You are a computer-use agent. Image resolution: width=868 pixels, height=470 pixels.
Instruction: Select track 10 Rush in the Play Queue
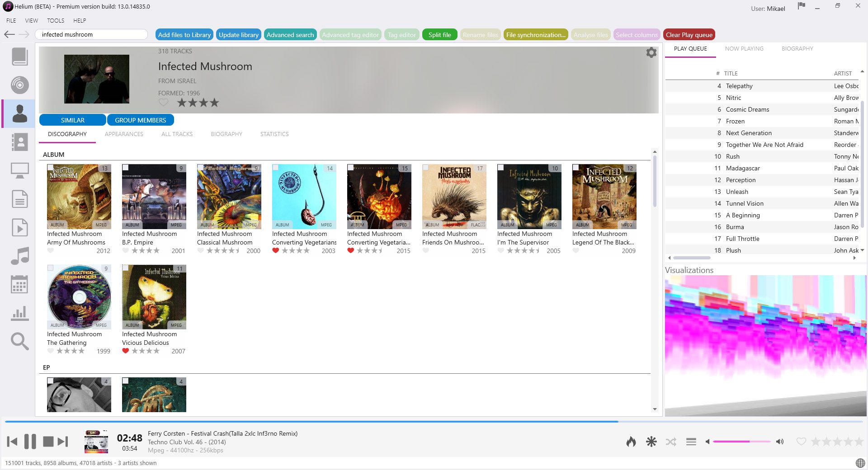746,156
